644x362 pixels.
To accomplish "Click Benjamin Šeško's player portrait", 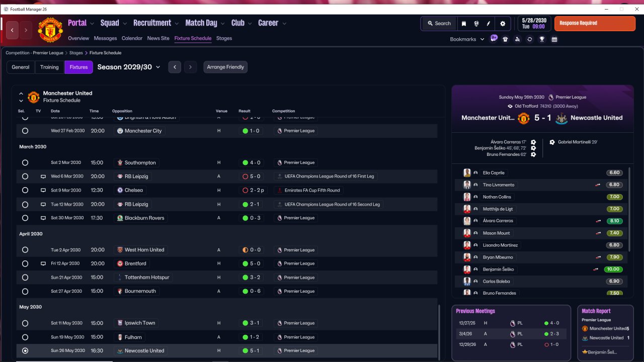I will pyautogui.click(x=467, y=269).
